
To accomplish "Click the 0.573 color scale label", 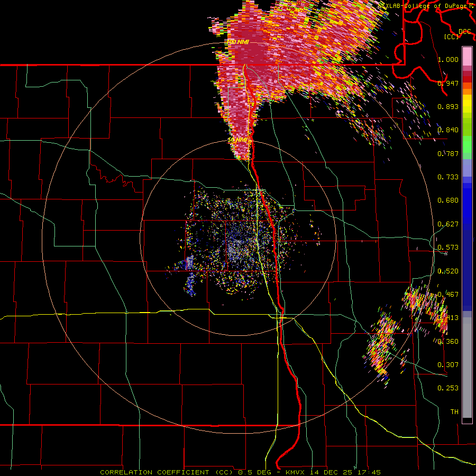I will pos(448,248).
